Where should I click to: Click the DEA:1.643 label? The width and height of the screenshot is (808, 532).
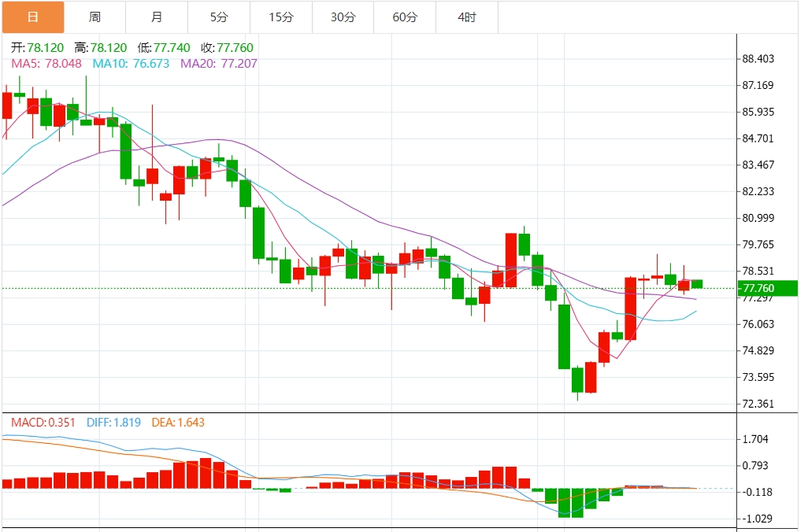tap(178, 423)
